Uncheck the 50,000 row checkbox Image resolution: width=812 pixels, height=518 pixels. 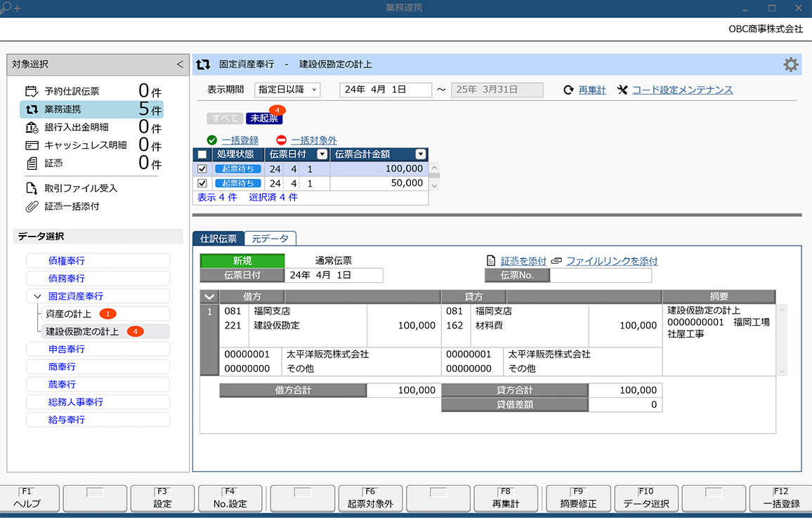(x=202, y=184)
